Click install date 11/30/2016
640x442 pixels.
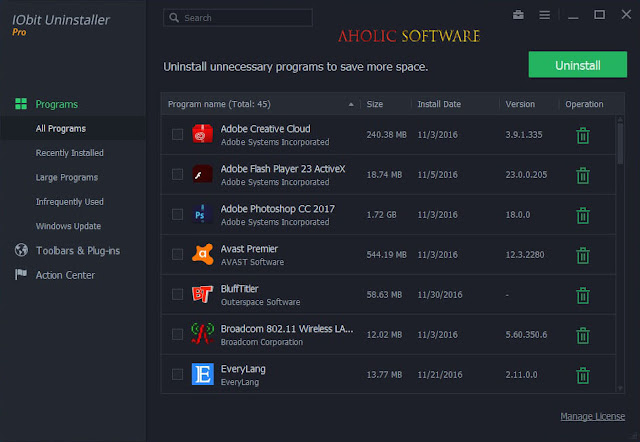tap(440, 295)
